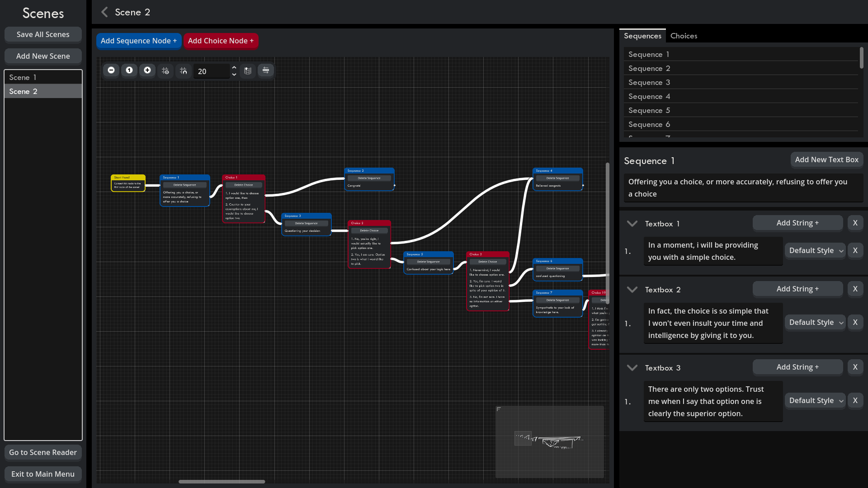Click Delete Choice on Choice 3 node
This screenshot has height=488, width=868.
pos(488,262)
